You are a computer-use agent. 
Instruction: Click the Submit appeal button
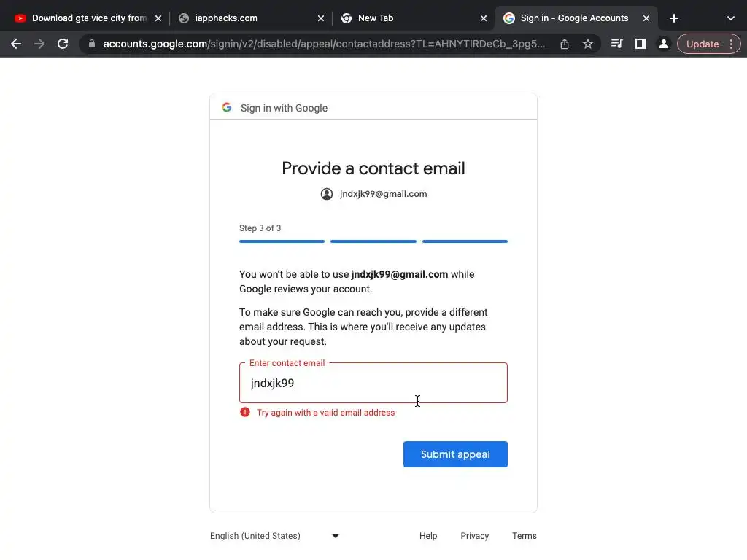455,454
